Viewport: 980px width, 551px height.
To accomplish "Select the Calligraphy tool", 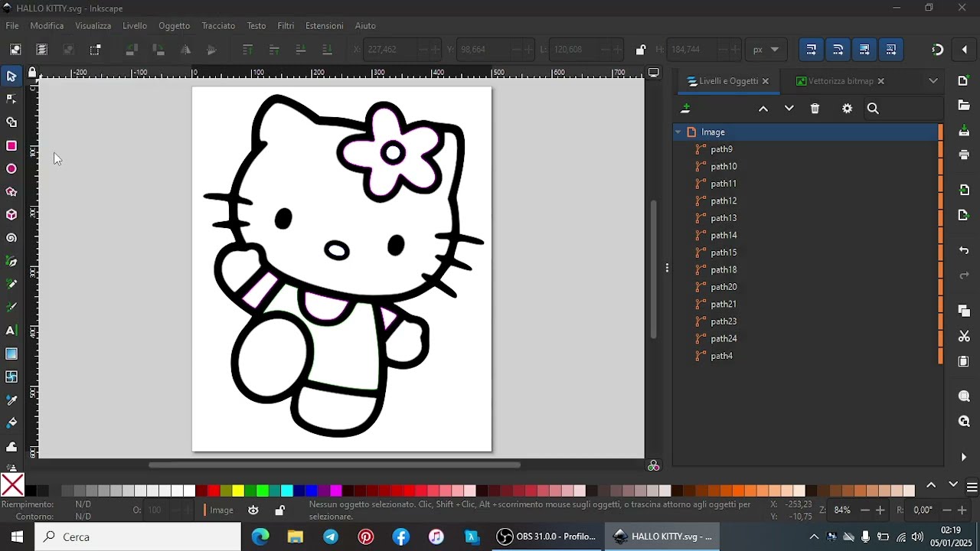I will (11, 308).
